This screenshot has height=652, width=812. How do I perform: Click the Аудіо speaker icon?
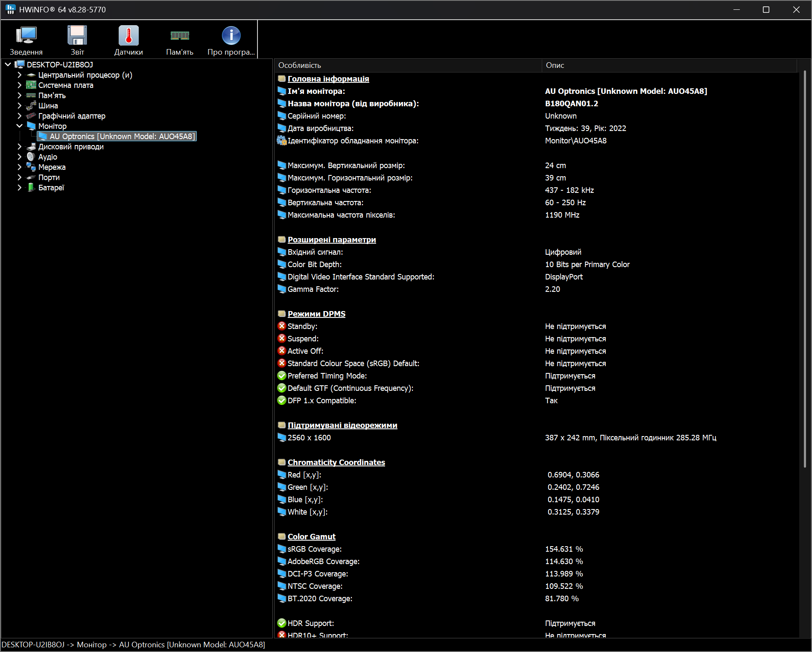(x=31, y=157)
